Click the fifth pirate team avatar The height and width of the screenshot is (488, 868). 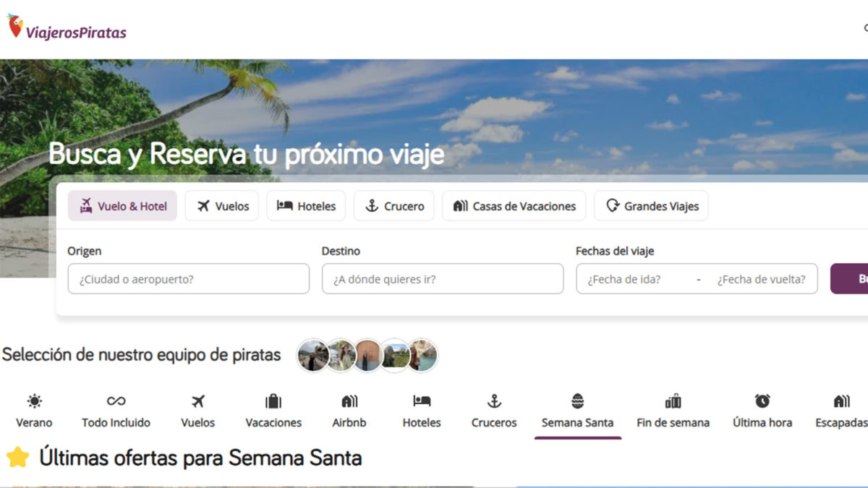422,355
